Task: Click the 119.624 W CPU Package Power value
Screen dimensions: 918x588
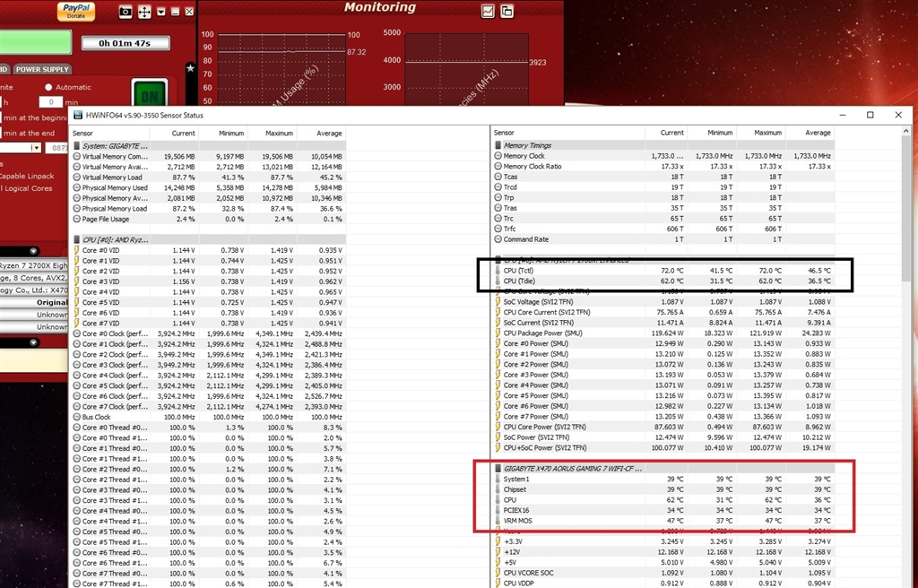Action: tap(668, 333)
